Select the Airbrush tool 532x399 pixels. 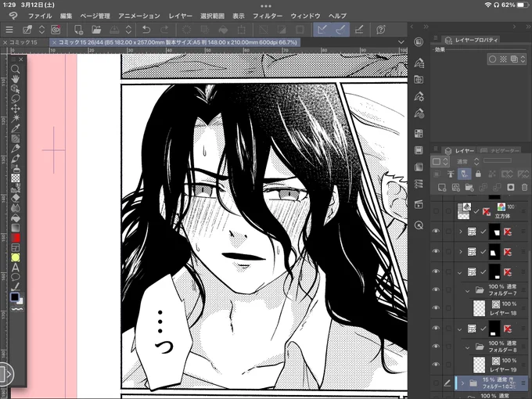click(16, 168)
